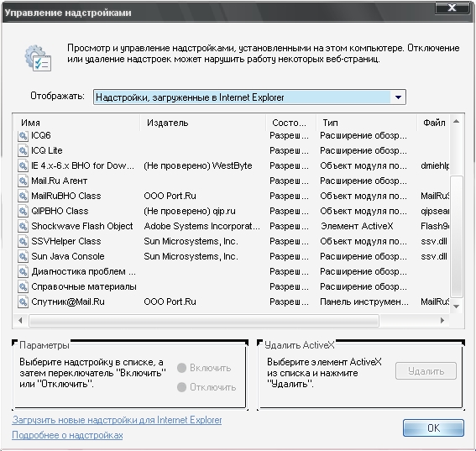Select the ICQ6 row name
This screenshot has height=451, width=476.
[41, 135]
